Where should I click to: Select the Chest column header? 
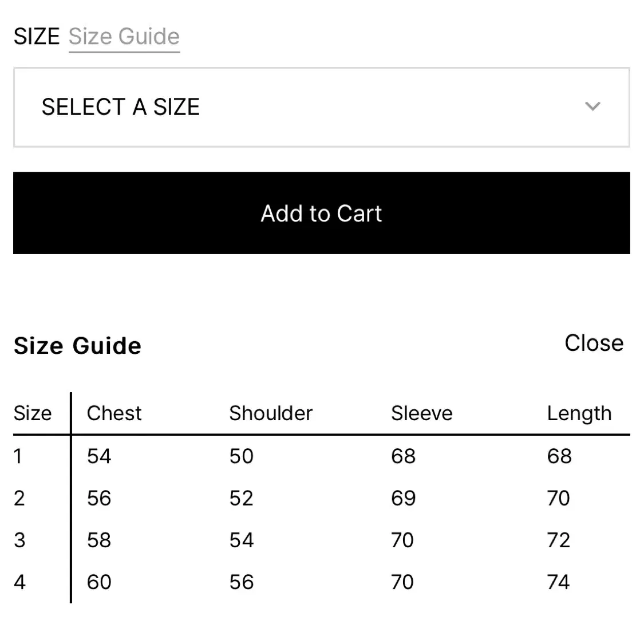(114, 413)
